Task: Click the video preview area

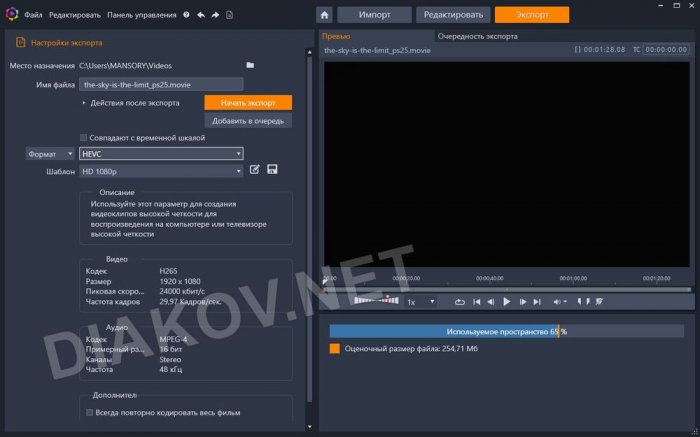Action: pyautogui.click(x=507, y=164)
